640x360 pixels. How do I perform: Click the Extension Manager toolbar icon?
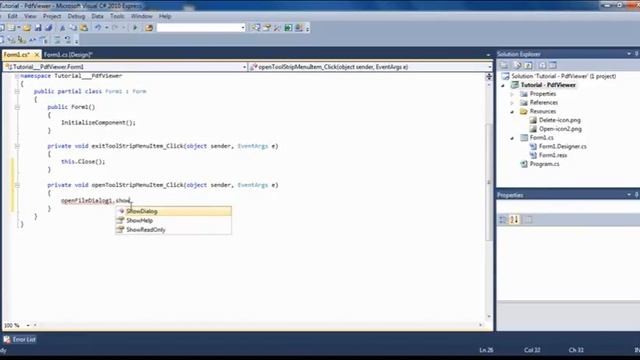point(299,28)
